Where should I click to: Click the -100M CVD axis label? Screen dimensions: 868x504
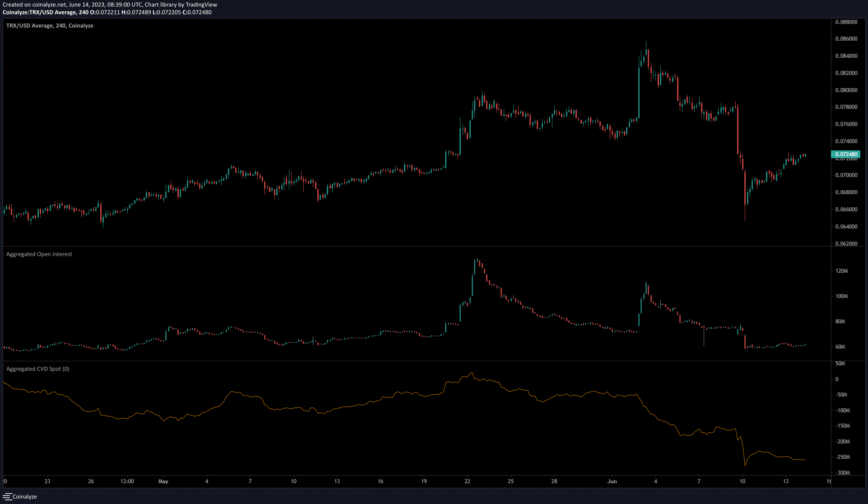tap(842, 411)
